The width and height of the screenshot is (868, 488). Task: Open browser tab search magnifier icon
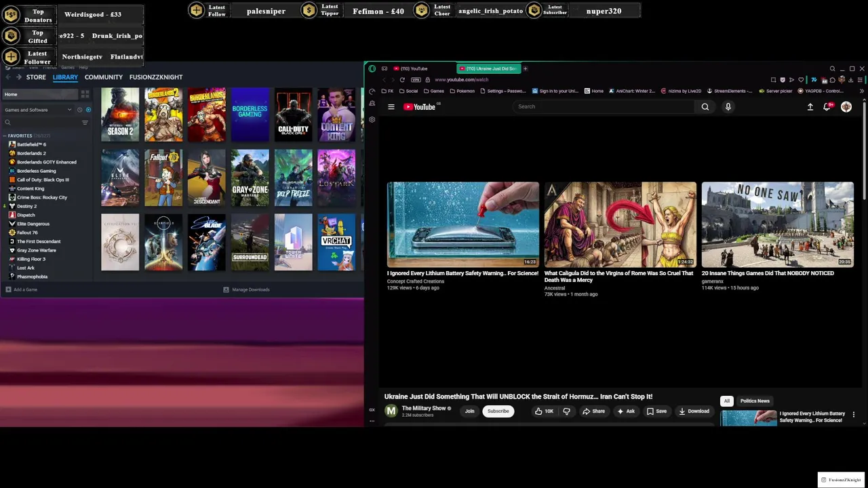[832, 68]
